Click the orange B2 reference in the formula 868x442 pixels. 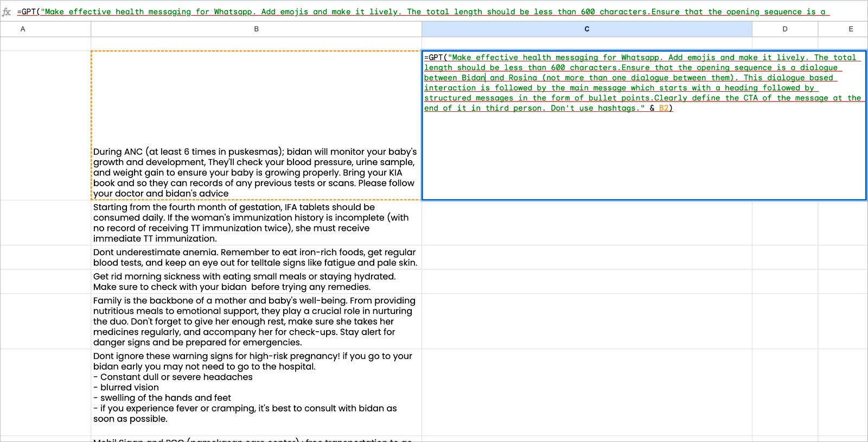663,108
